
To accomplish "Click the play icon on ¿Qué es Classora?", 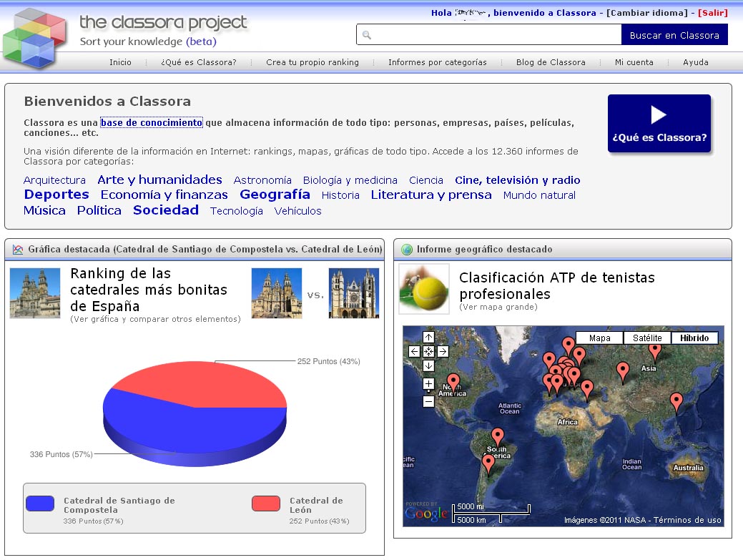I will (659, 114).
